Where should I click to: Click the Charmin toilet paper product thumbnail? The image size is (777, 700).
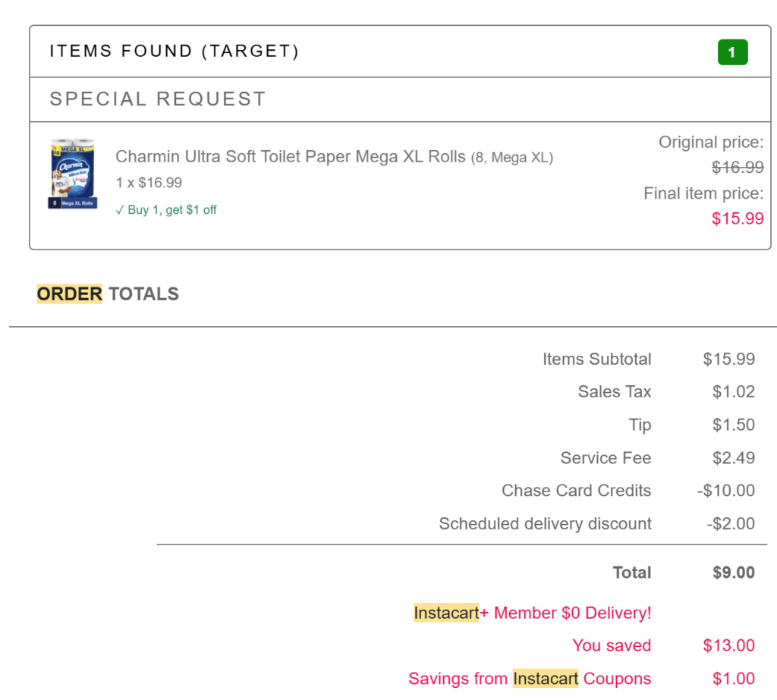pos(72,174)
